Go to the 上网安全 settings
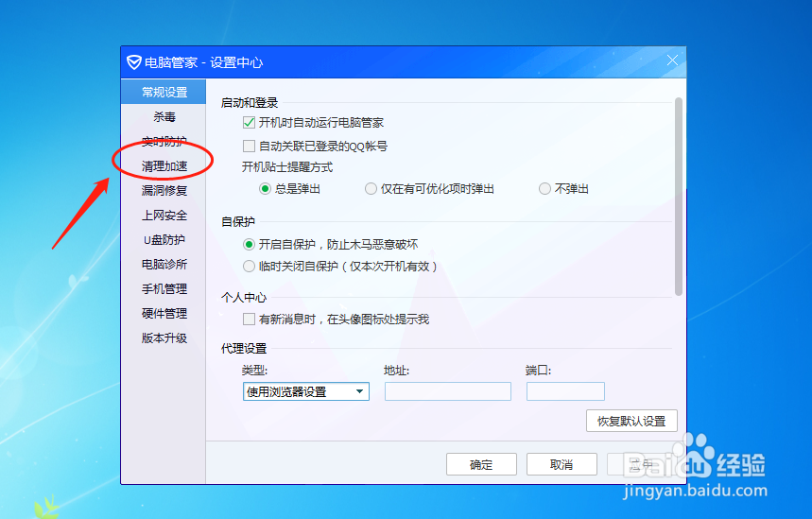Image resolution: width=812 pixels, height=519 pixels. (164, 216)
